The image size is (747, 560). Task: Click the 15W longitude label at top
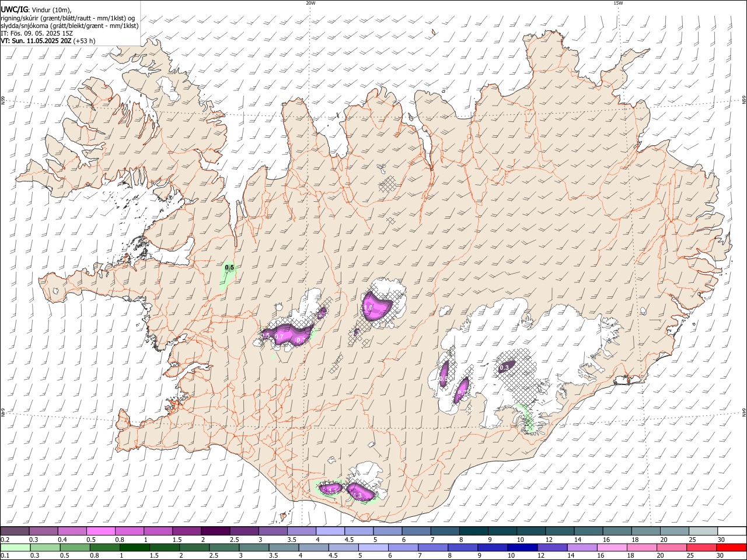(x=618, y=3)
